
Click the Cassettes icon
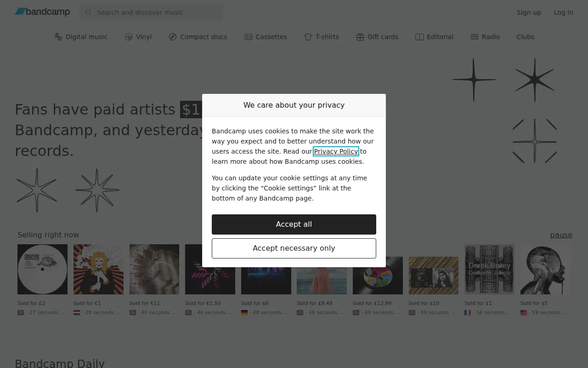pos(249,37)
